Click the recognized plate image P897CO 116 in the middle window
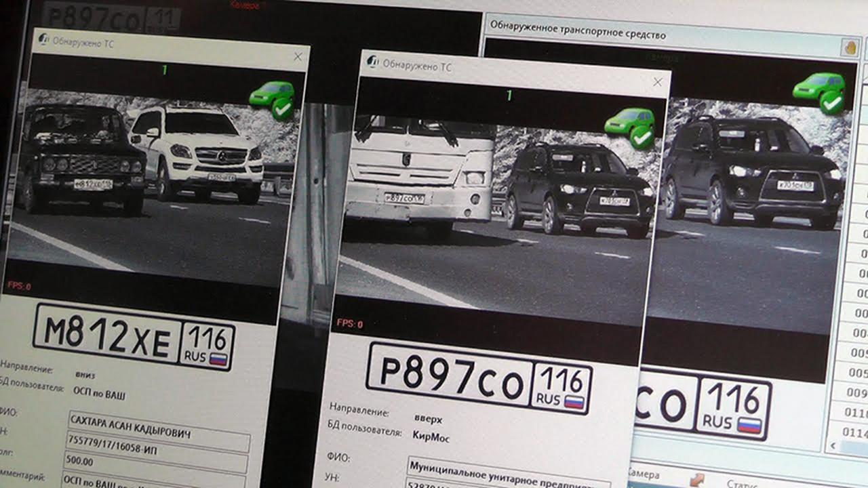The image size is (868, 488). tap(479, 378)
